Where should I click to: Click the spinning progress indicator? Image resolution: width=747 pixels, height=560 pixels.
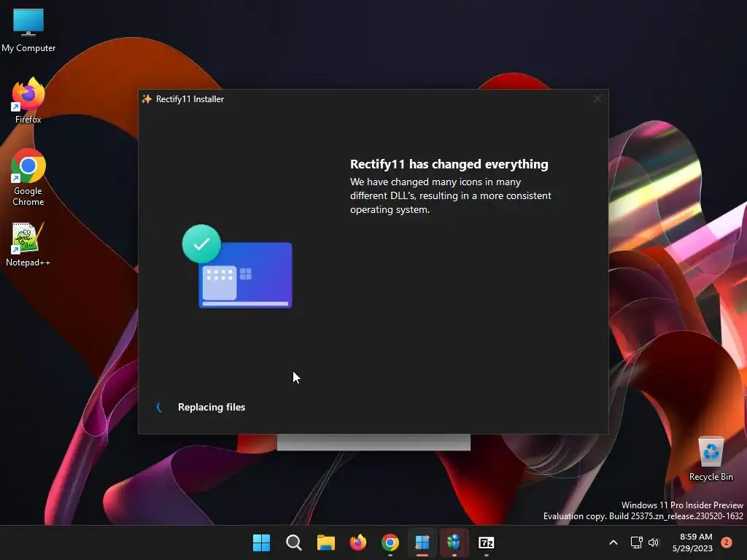(160, 407)
